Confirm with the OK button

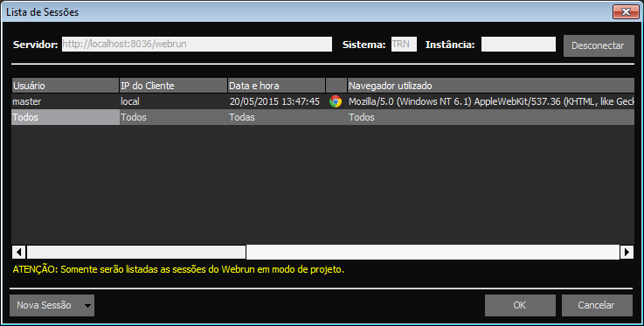(x=520, y=305)
